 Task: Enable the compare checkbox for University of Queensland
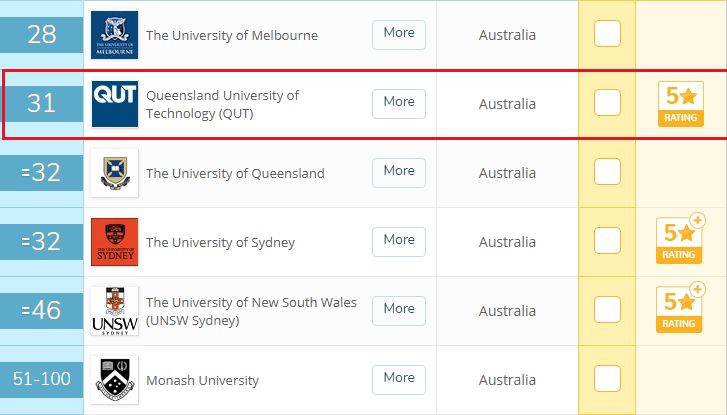point(607,172)
